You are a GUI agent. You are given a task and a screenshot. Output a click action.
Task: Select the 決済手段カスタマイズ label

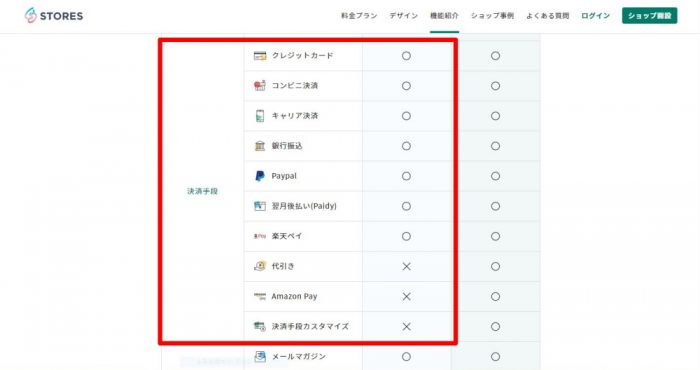tap(310, 326)
